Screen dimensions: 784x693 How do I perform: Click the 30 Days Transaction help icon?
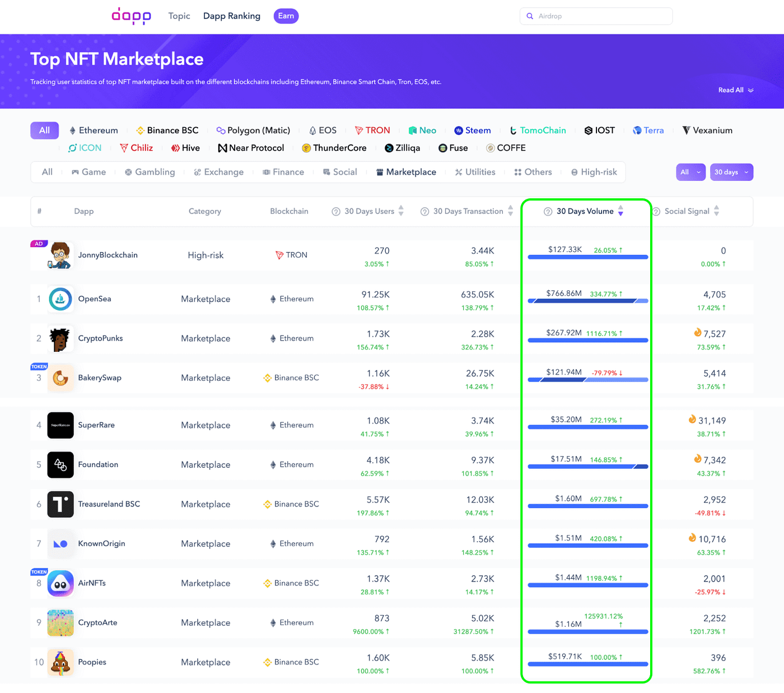pos(425,212)
